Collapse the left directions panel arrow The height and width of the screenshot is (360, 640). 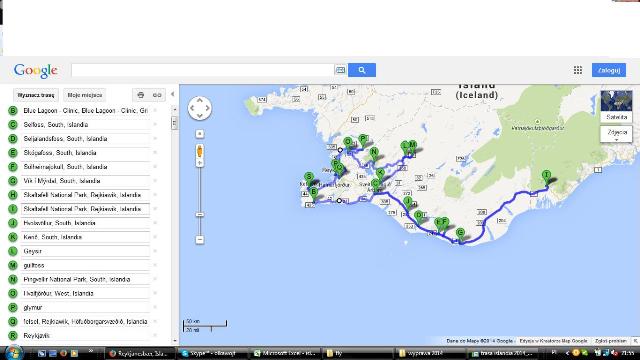click(173, 94)
